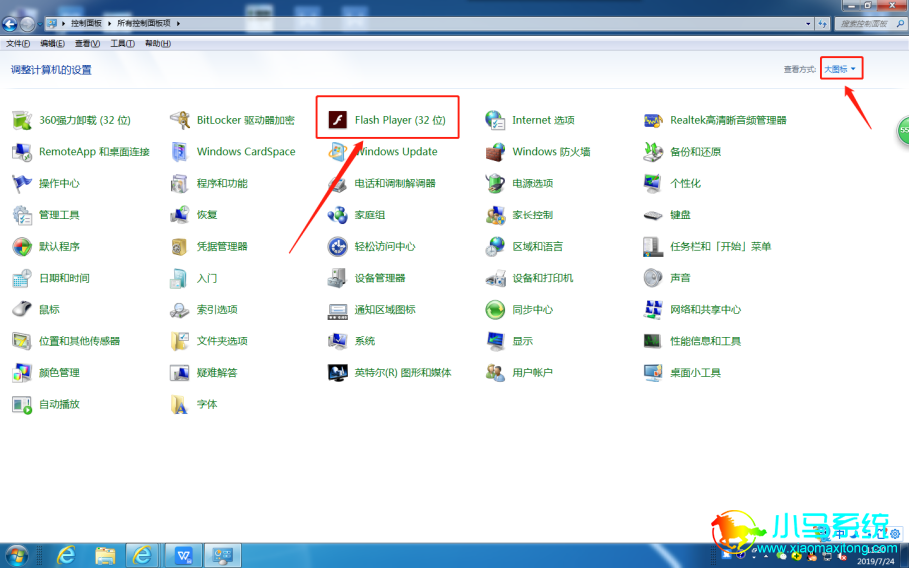
Task: Open Windows Explorer folder taskbar icon
Action: point(105,556)
